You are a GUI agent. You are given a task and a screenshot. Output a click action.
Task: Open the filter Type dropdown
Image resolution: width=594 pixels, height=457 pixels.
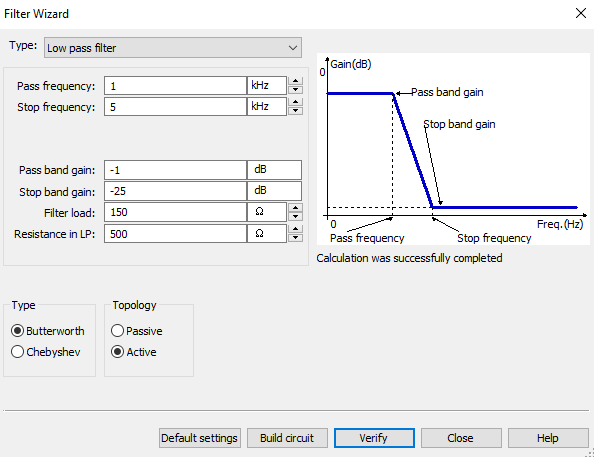(x=173, y=48)
